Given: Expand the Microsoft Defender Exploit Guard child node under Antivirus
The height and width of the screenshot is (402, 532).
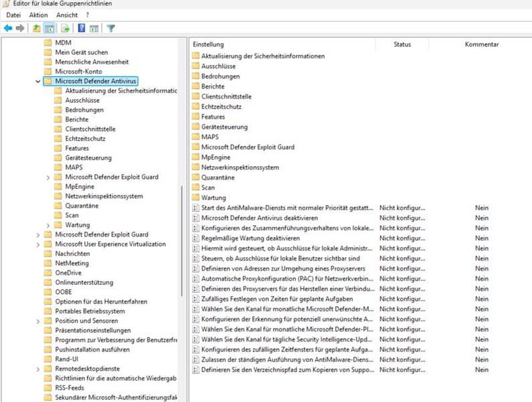Looking at the screenshot, I should 48,178.
